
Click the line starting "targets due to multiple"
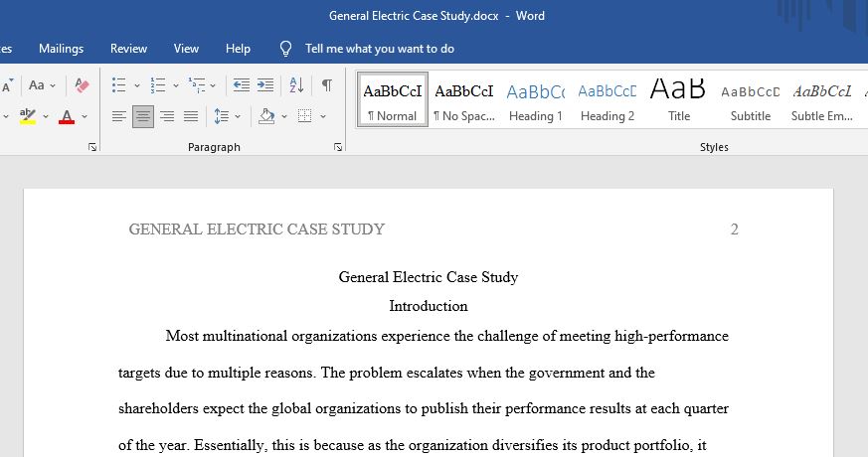coord(387,373)
